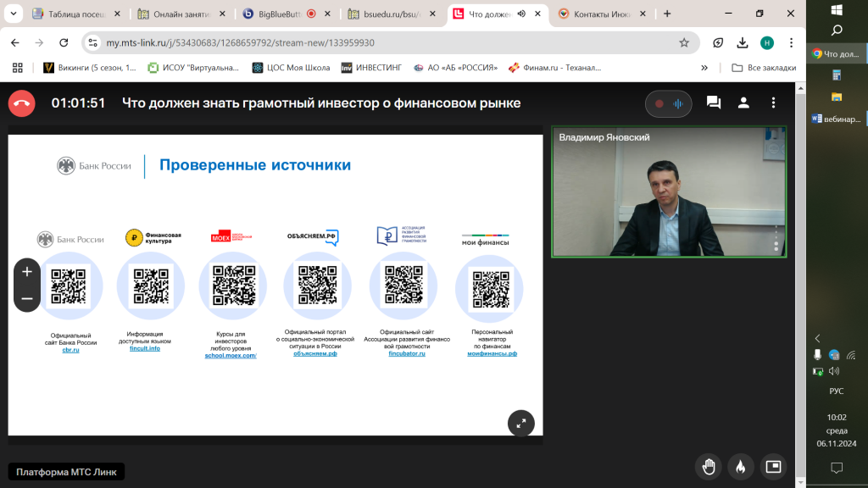The image size is (868, 488).
Task: Follow the fincult.info link
Action: coord(145,348)
